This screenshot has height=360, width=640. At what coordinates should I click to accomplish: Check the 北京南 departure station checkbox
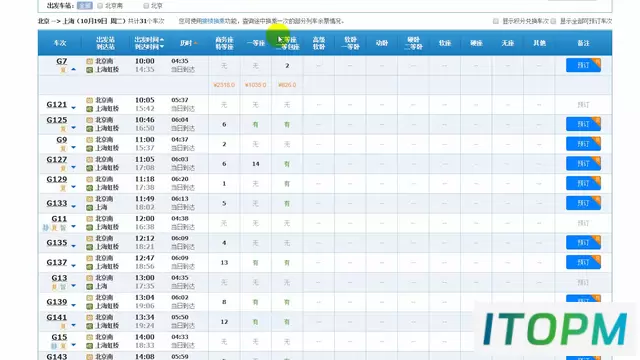point(100,6)
